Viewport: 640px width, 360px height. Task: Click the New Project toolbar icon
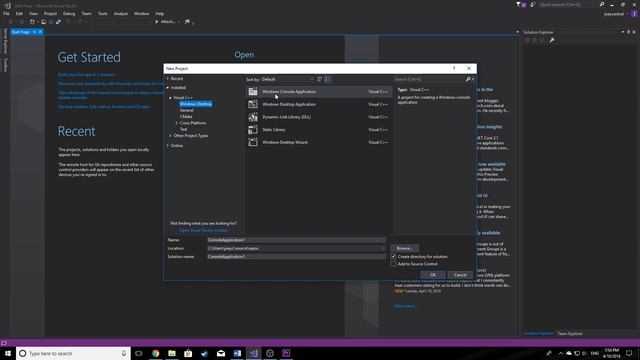click(x=32, y=22)
